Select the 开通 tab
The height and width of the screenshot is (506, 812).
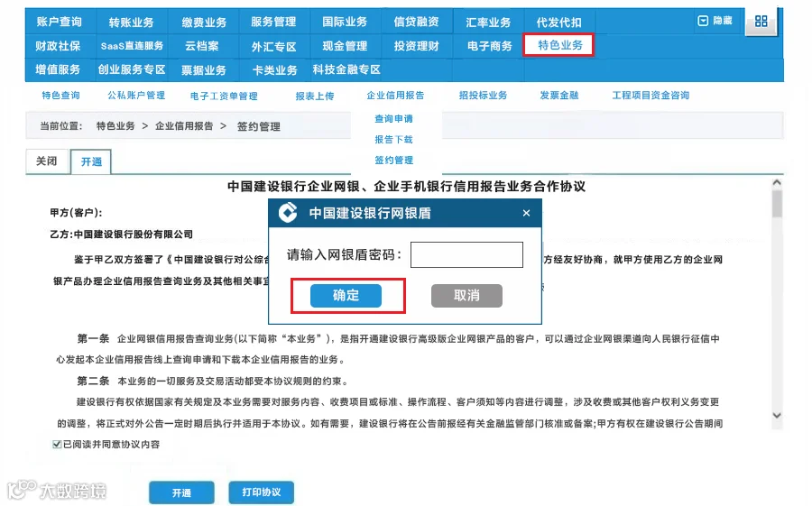tap(91, 161)
